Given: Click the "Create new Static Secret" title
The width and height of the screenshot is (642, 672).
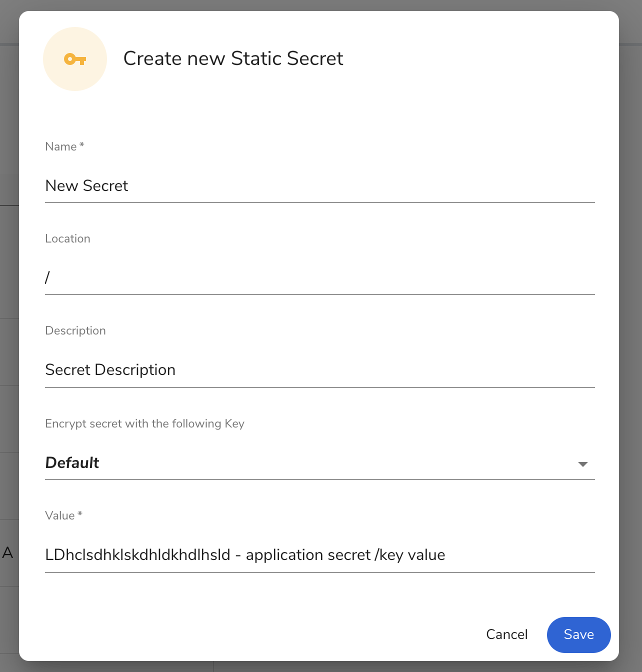Looking at the screenshot, I should [233, 58].
